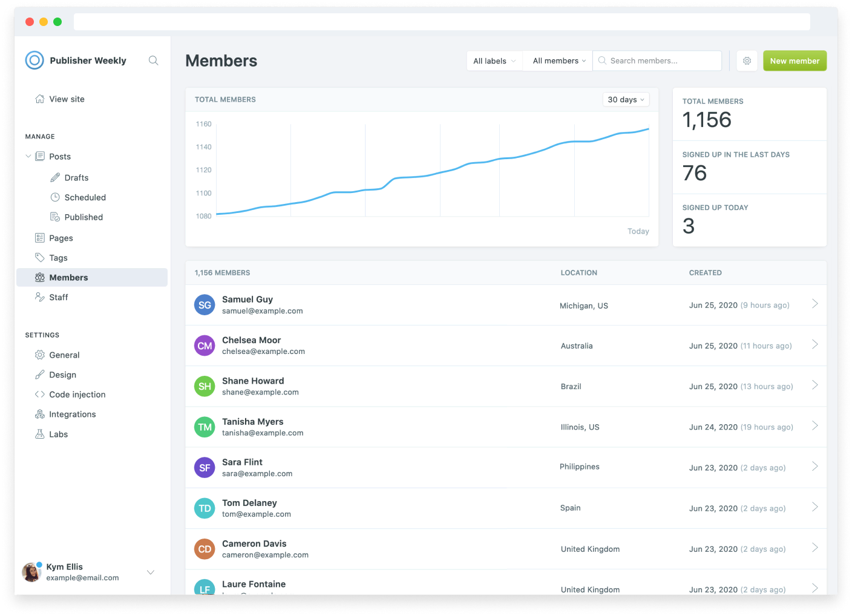Click the New member button
This screenshot has height=616, width=852.
click(x=795, y=61)
